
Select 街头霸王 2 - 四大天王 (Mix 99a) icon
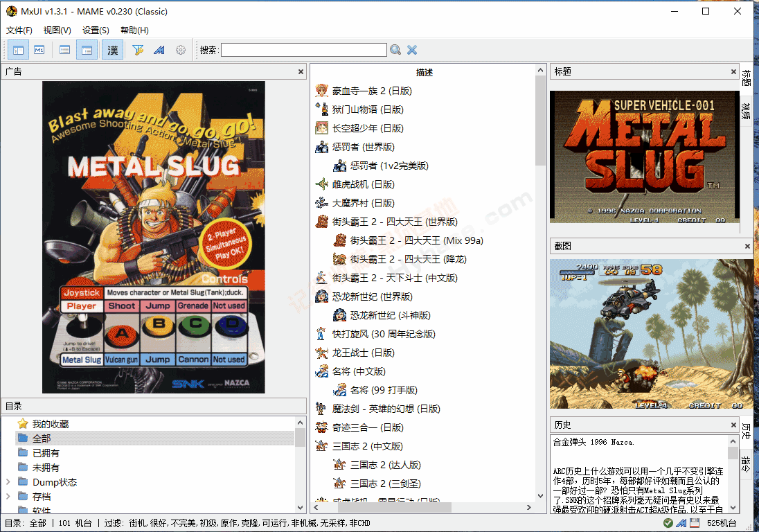tap(340, 240)
